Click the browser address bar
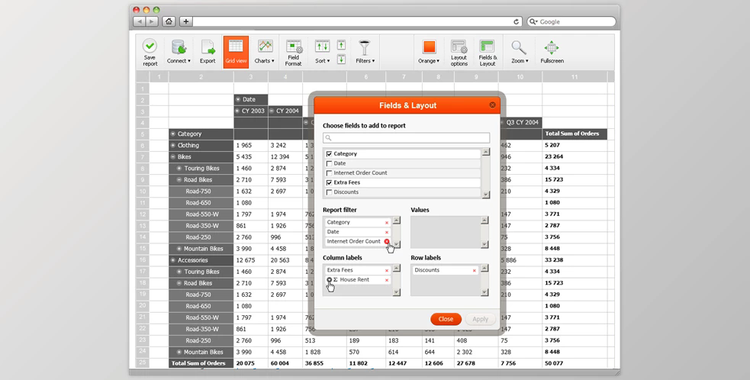The height and width of the screenshot is (380, 750). 352,22
